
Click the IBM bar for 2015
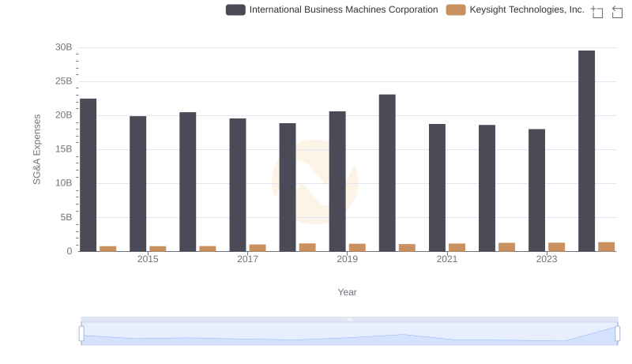coord(137,184)
